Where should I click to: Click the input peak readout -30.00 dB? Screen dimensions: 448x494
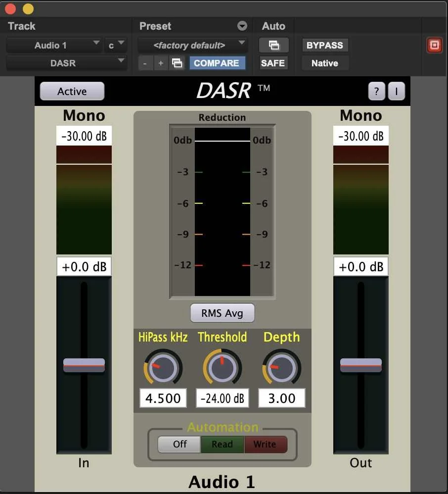[84, 136]
